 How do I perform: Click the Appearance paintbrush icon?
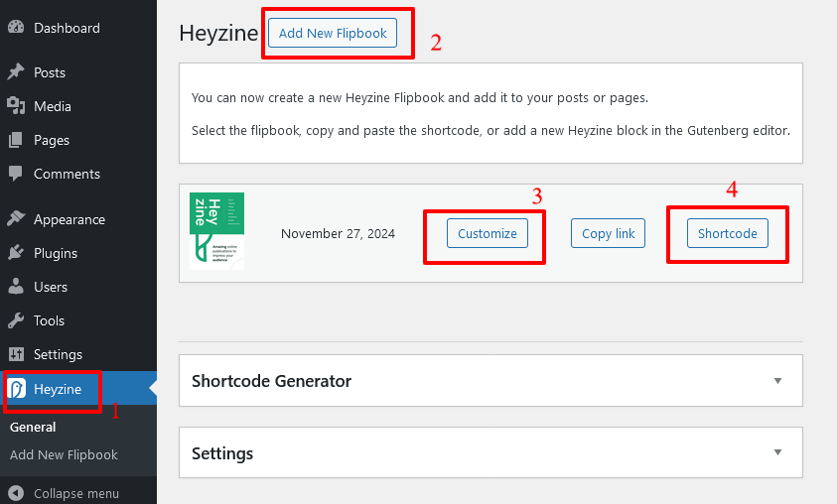tap(16, 218)
